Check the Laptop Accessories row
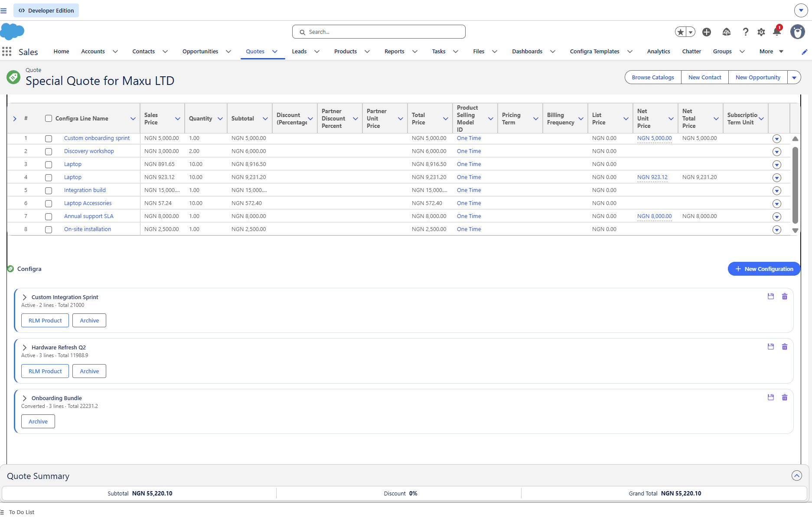This screenshot has height=518, width=812. click(x=49, y=204)
